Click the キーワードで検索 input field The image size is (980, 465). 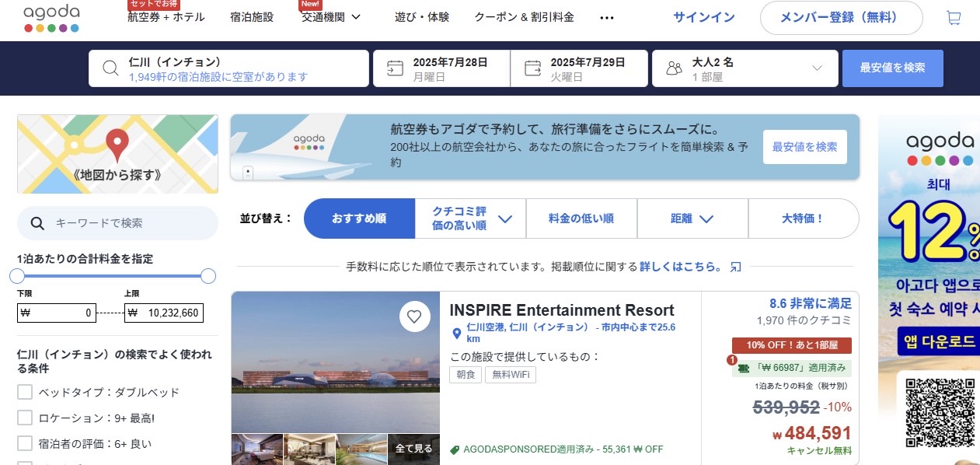(x=117, y=223)
